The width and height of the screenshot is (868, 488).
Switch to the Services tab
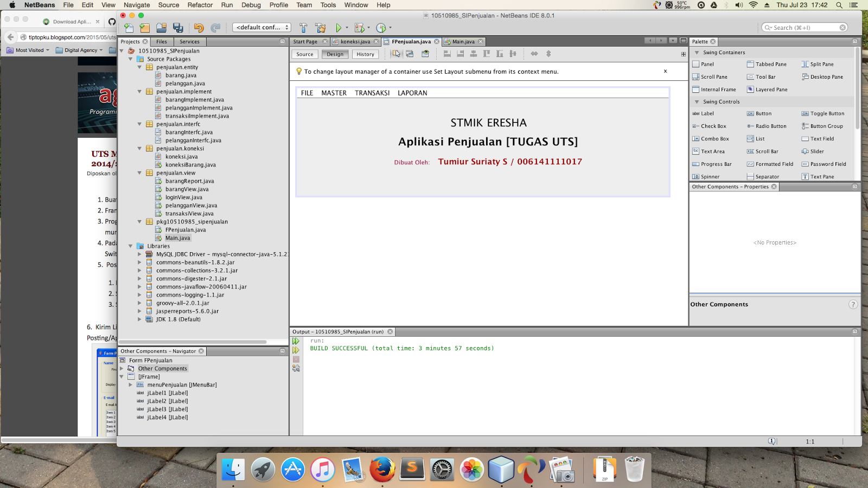pos(189,42)
